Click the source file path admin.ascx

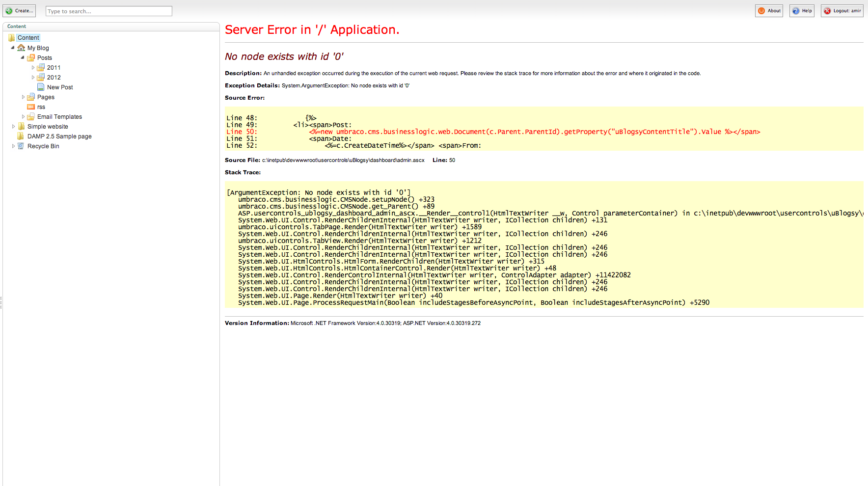point(343,160)
